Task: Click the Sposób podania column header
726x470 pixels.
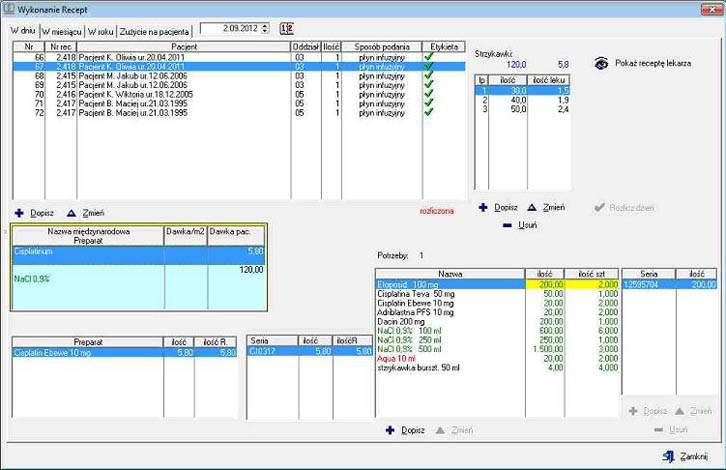Action: coord(382,46)
